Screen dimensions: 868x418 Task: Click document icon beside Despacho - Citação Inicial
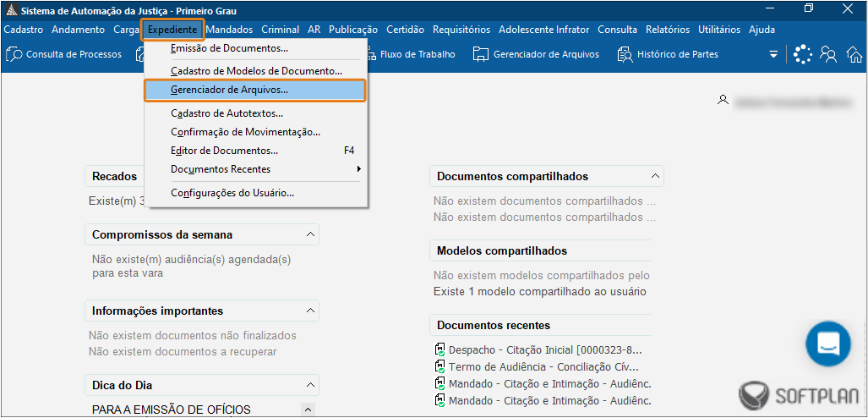[x=440, y=350]
